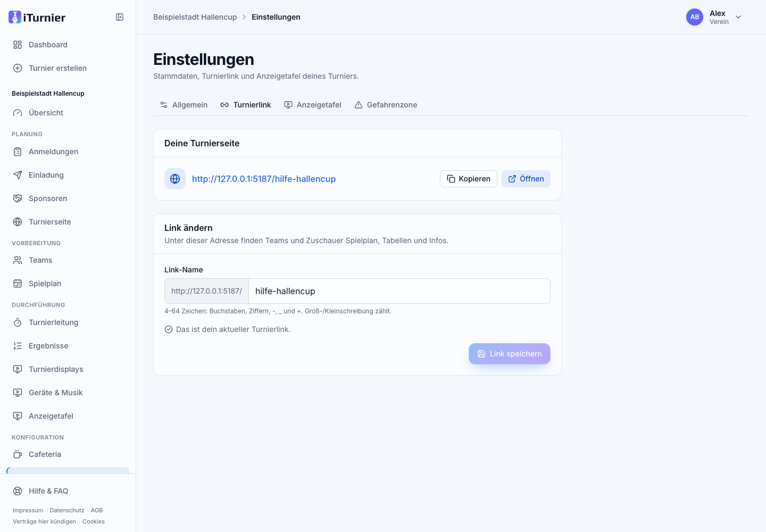This screenshot has height=532, width=766.
Task: Click the Turnier erstellen plus icon
Action: click(18, 68)
